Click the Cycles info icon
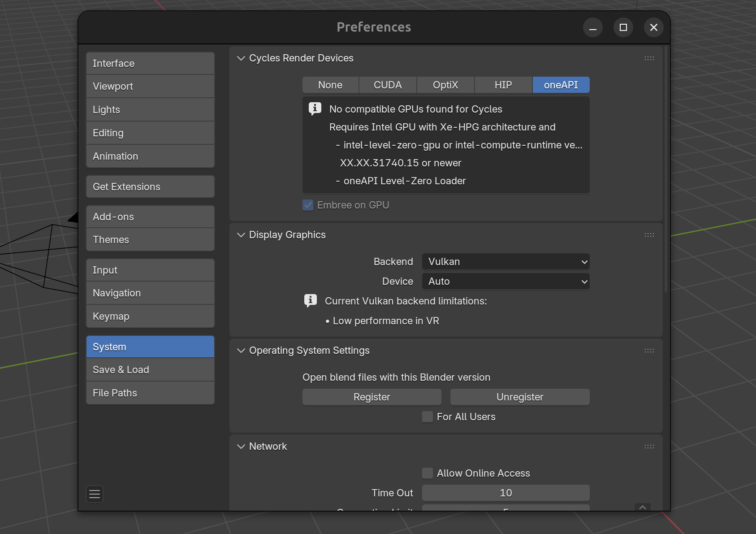The image size is (756, 534). [x=315, y=109]
